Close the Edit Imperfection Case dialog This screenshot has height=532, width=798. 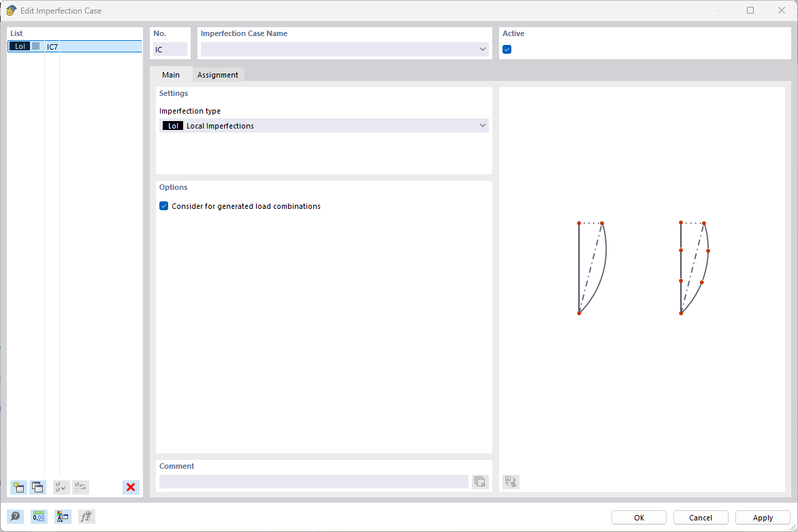[782, 10]
